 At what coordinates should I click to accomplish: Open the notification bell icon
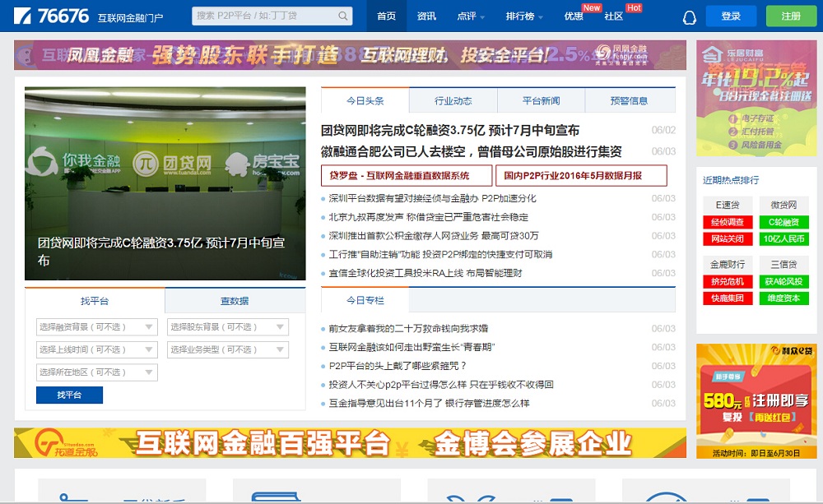(x=689, y=17)
